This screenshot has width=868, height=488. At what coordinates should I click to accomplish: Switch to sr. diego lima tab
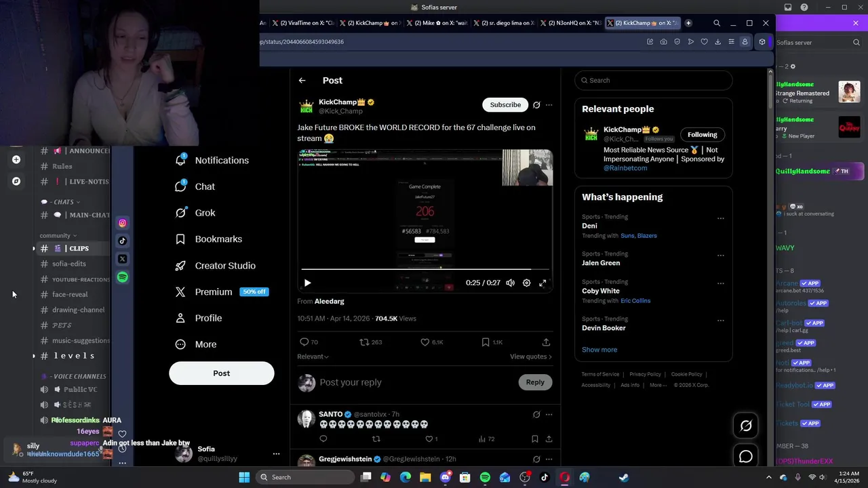point(506,23)
